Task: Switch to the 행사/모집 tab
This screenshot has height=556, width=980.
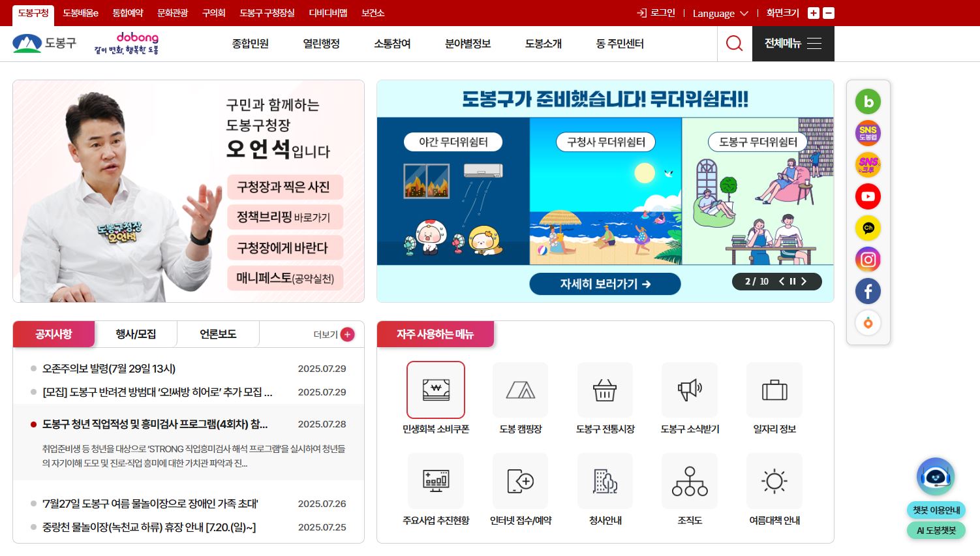Action: click(x=136, y=334)
